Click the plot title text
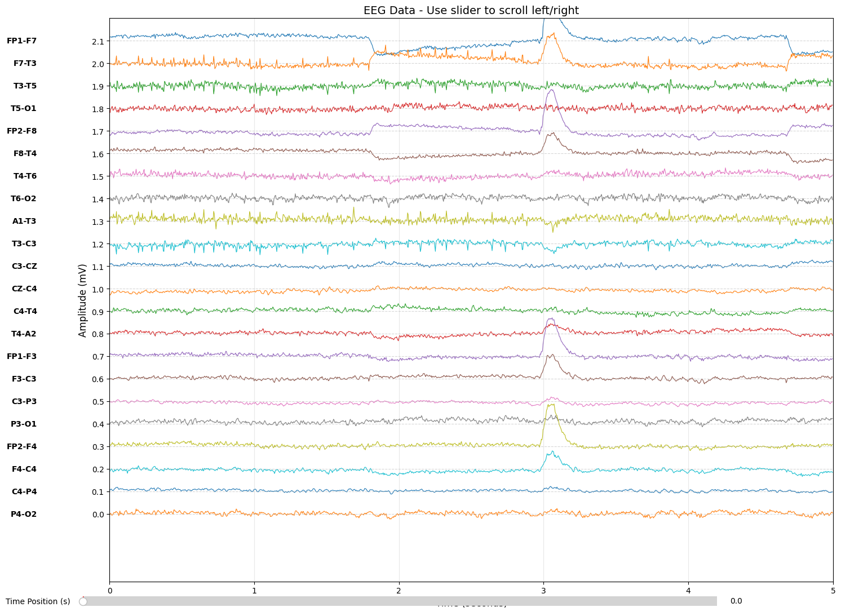 [472, 10]
